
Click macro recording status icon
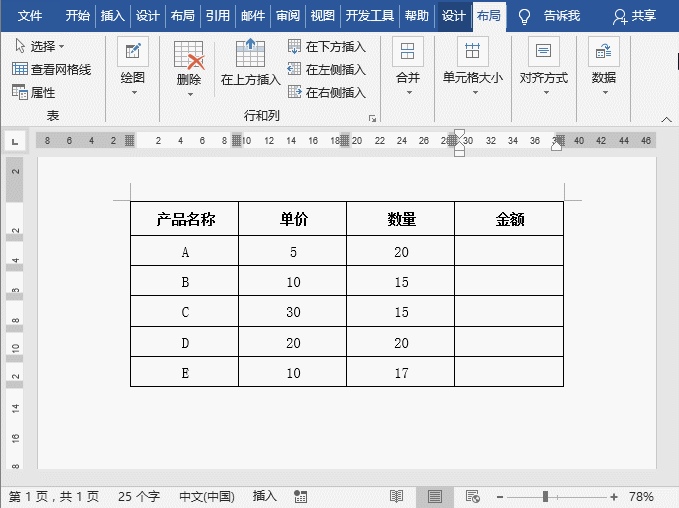point(301,497)
